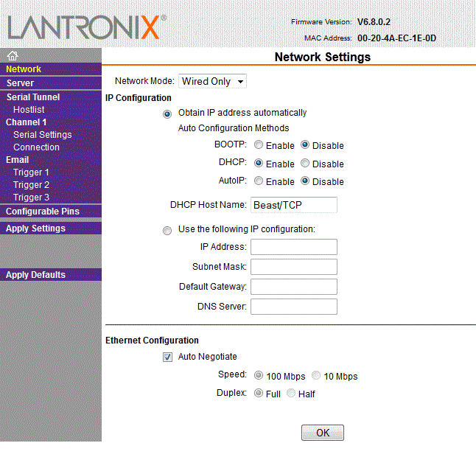The width and height of the screenshot is (476, 471).
Task: Click the MAC address 00-20-4A-EC-1E-0D
Action: (396, 38)
